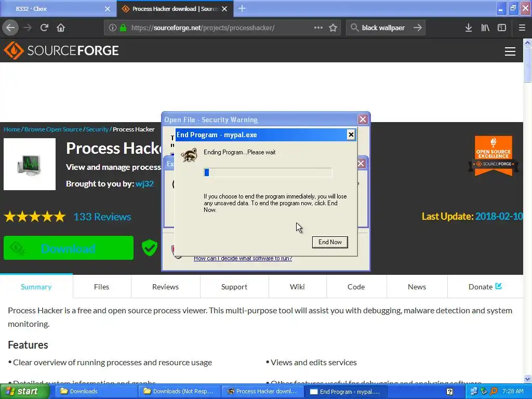Select the Code tab
This screenshot has height=399, width=532.
point(356,287)
